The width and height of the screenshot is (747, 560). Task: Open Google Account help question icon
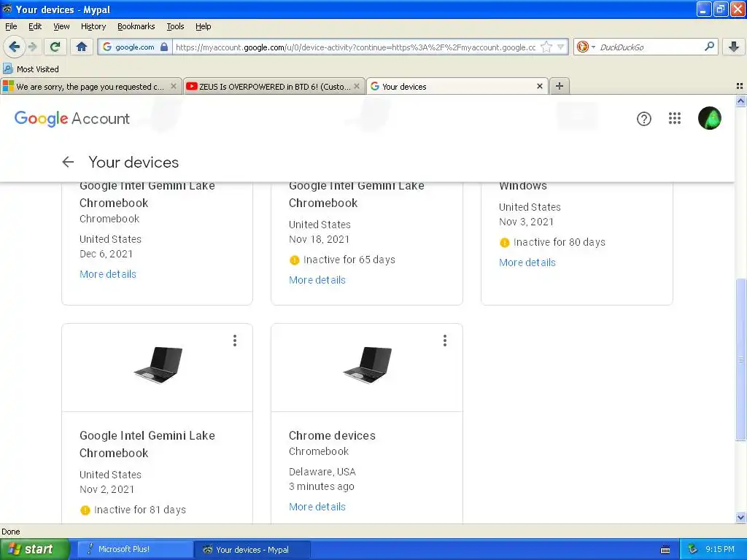point(643,119)
